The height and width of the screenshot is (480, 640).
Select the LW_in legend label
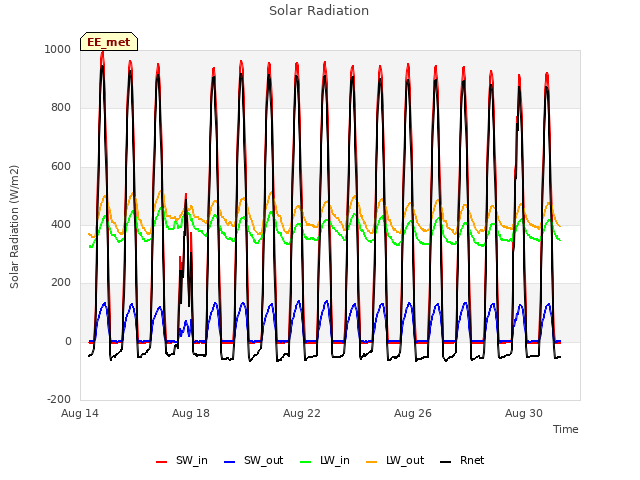[x=335, y=460]
